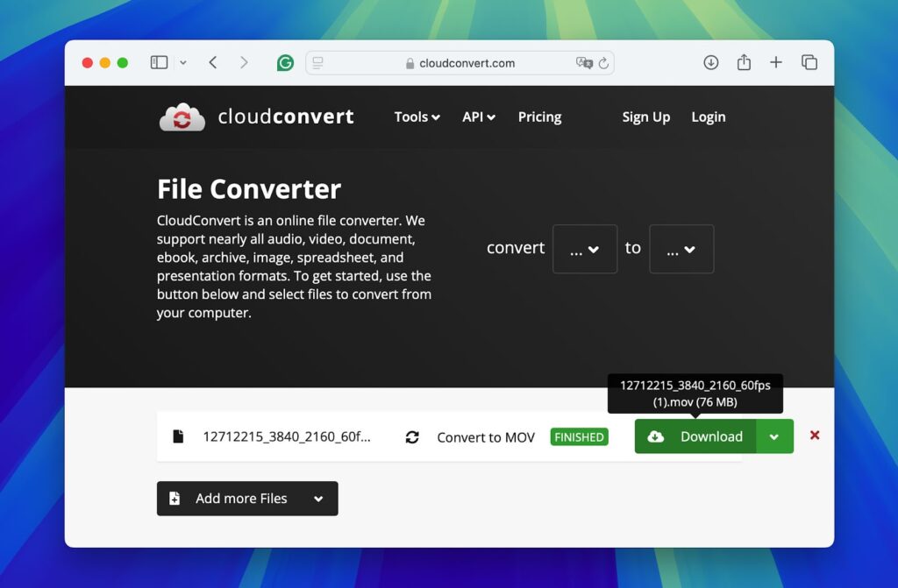This screenshot has width=898, height=588.
Task: Open the translate page icon
Action: (x=583, y=62)
